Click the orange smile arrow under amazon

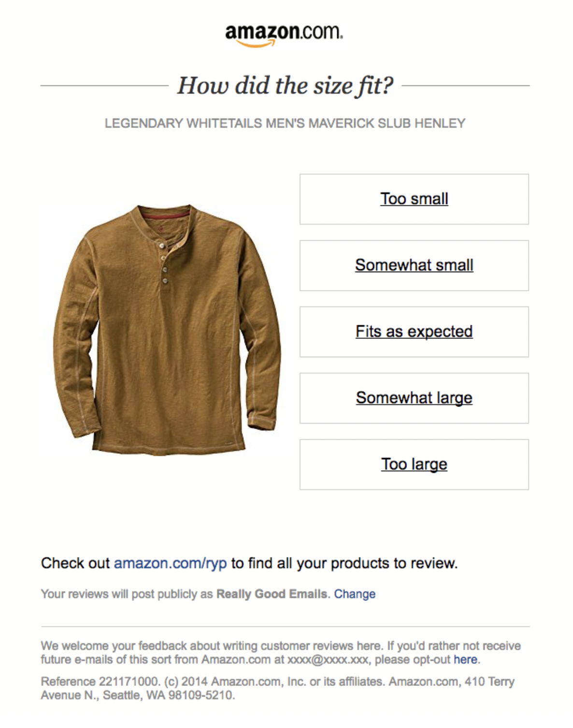pos(256,44)
